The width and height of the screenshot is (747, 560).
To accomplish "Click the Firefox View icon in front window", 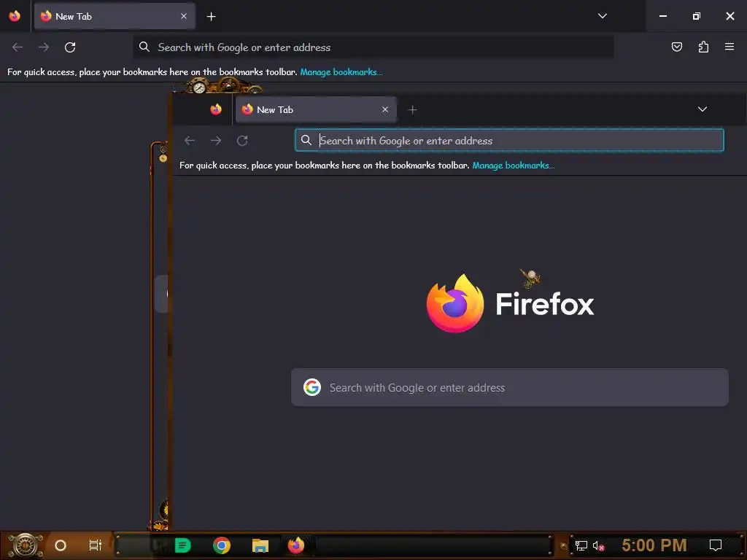I will 216,109.
